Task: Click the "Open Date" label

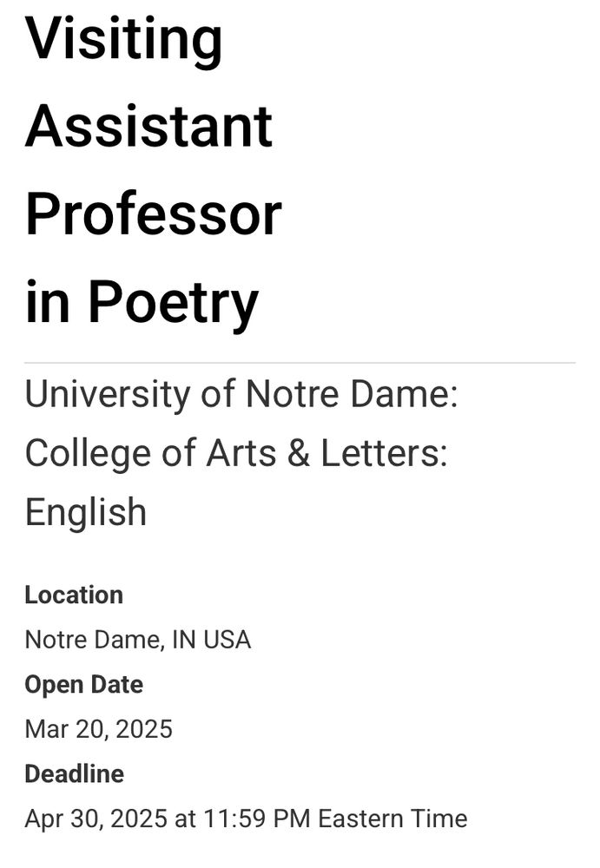Action: point(84,685)
